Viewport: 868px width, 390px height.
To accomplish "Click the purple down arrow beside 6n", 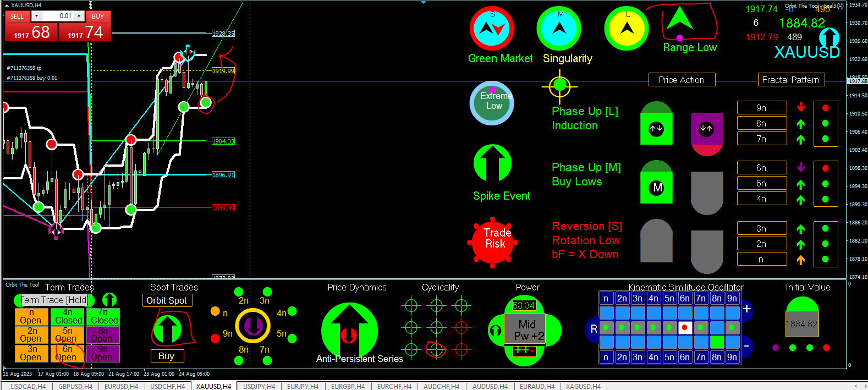I will pos(801,167).
